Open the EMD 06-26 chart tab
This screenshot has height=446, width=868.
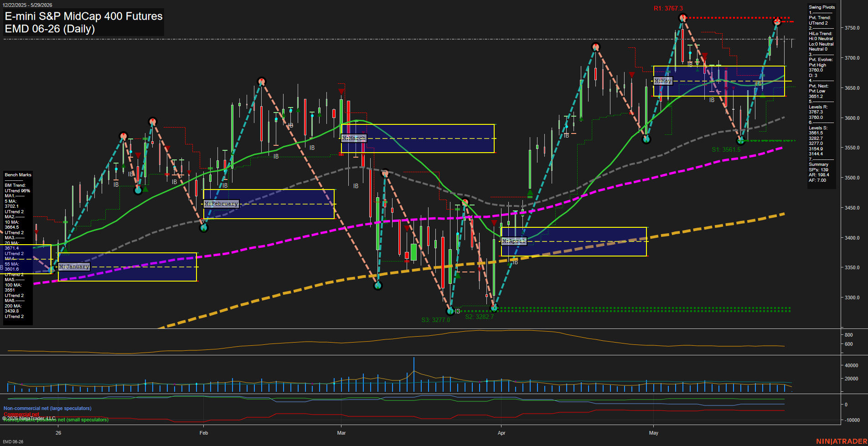coord(13,441)
